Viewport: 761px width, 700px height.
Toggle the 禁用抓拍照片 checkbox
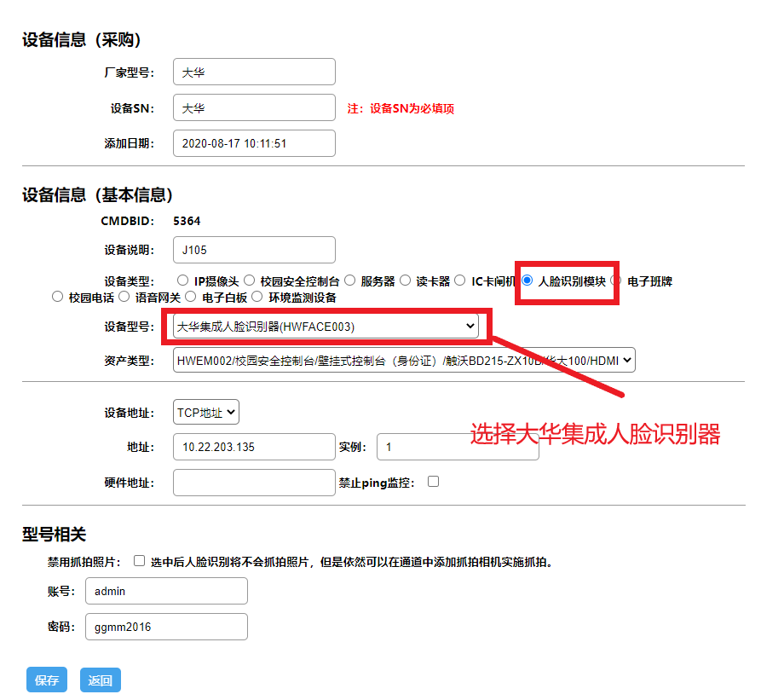[x=139, y=562]
